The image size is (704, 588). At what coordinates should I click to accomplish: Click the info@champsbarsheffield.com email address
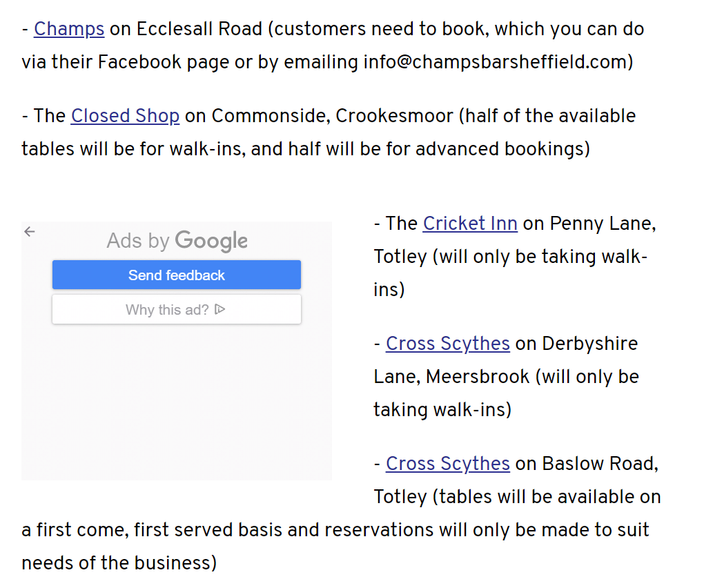coord(495,62)
